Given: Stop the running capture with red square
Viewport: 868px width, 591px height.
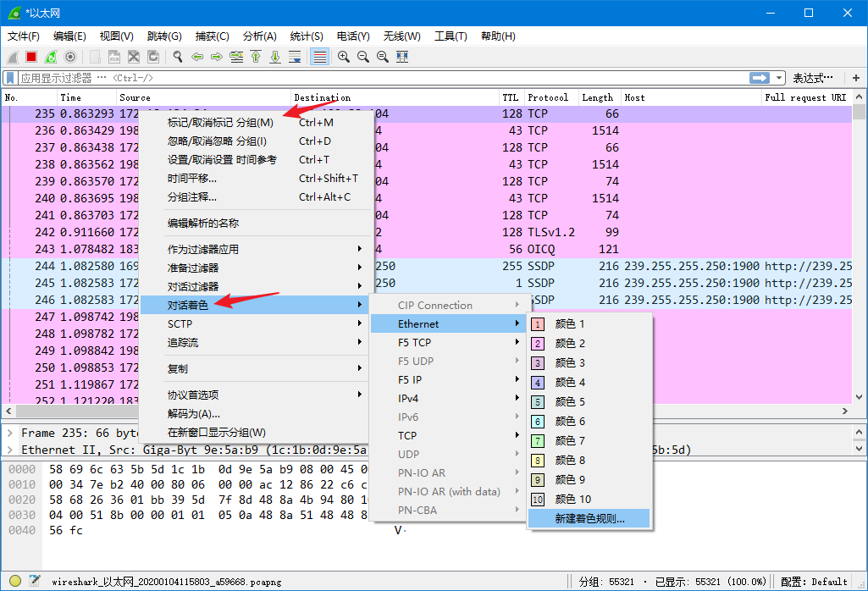Looking at the screenshot, I should tap(31, 57).
